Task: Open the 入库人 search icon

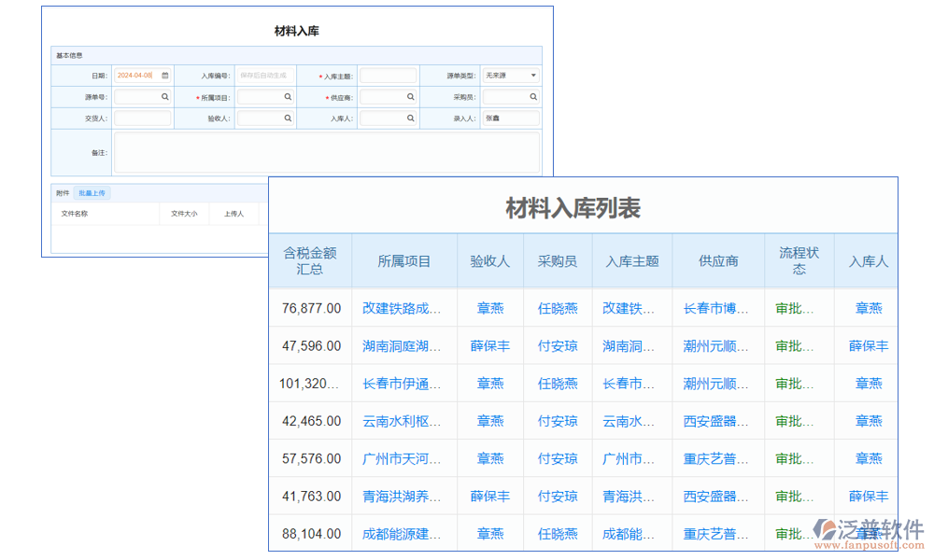Action: tap(410, 118)
